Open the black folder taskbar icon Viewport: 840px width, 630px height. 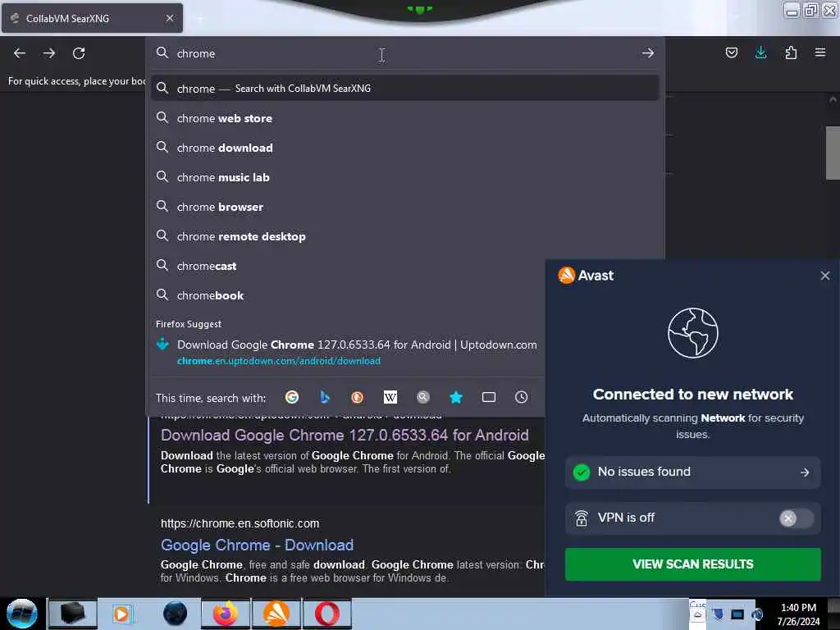tap(73, 614)
